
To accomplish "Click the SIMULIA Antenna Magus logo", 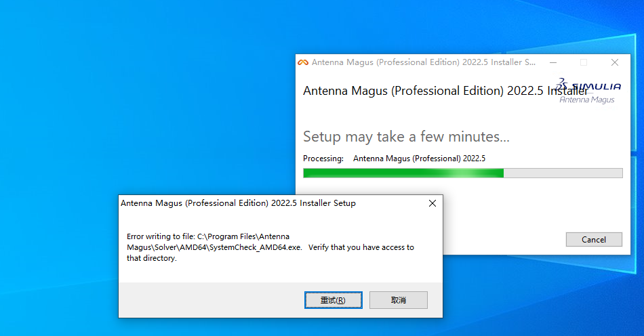I will (x=589, y=91).
